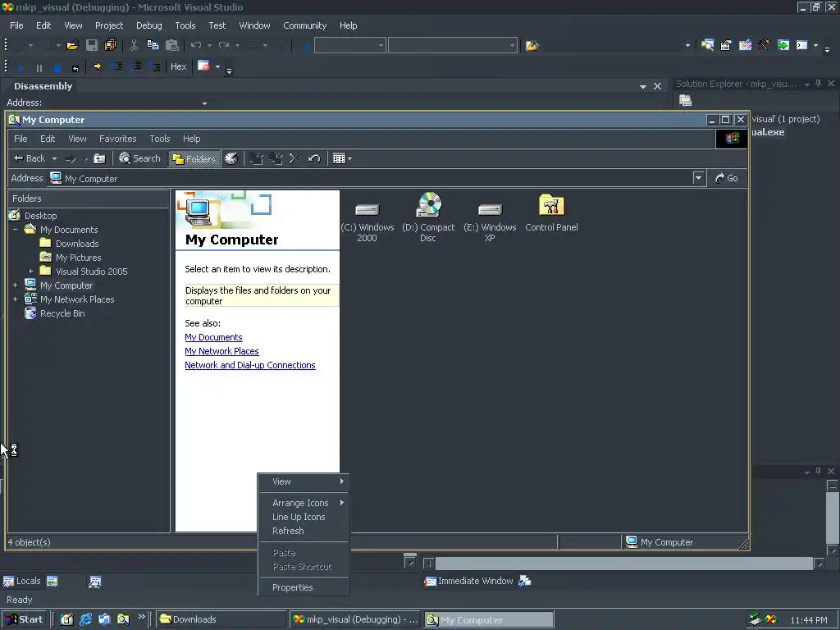
Task: Open the Back history dropdown arrow
Action: click(x=54, y=158)
